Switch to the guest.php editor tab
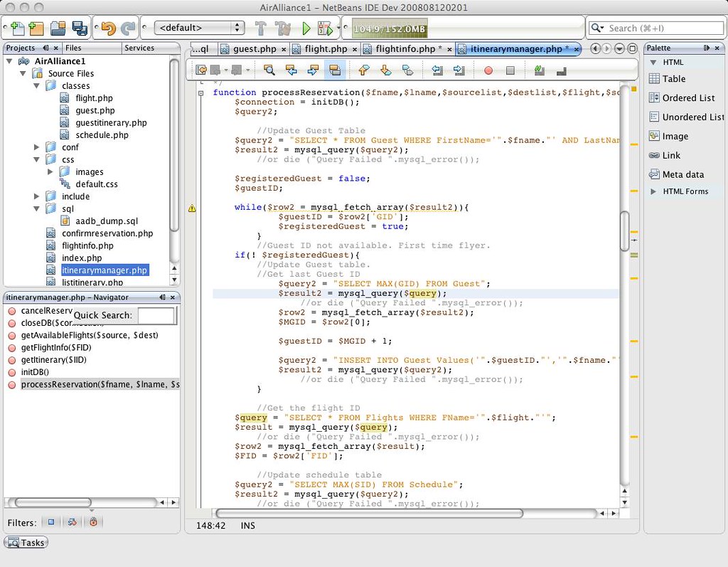728x567 pixels. (255, 49)
